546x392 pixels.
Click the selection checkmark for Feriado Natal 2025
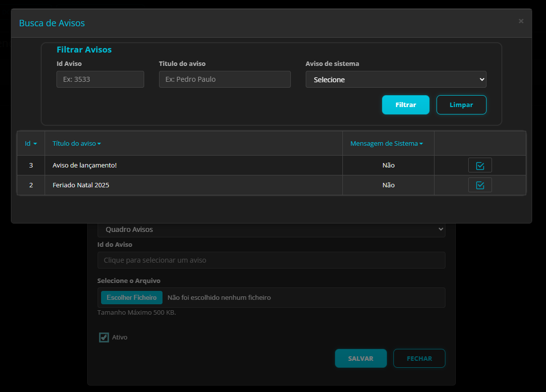[x=480, y=185]
